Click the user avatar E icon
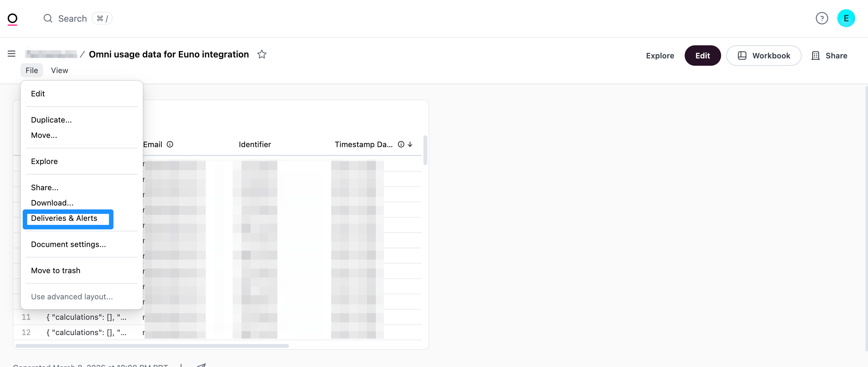This screenshot has height=367, width=868. pos(846,18)
